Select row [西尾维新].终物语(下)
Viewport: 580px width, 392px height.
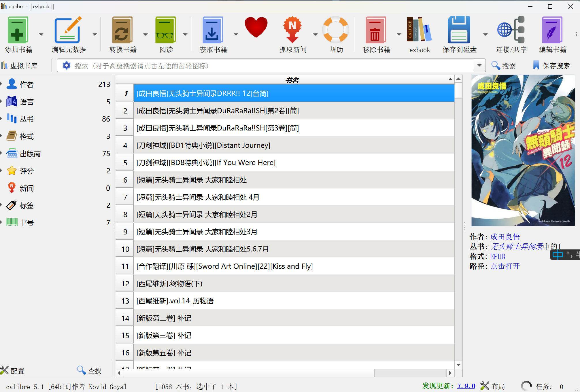294,283
